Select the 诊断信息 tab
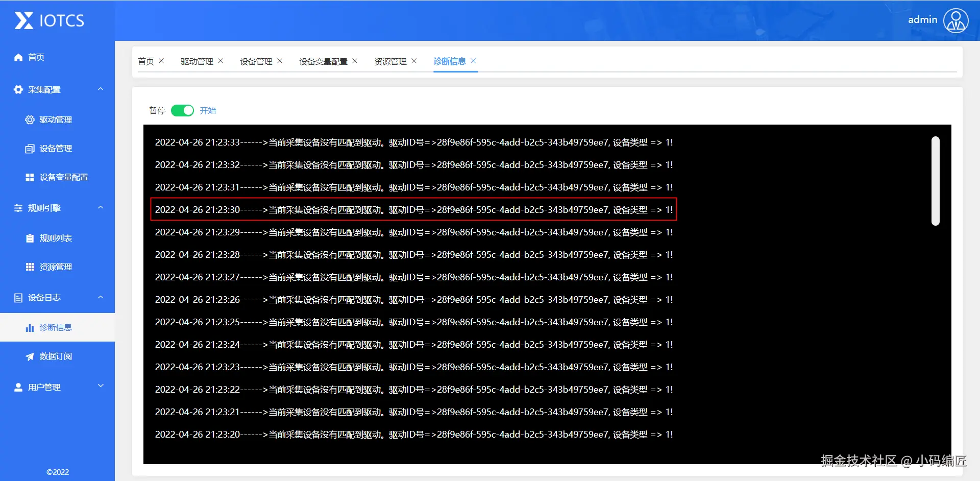The width and height of the screenshot is (980, 481). [x=450, y=61]
